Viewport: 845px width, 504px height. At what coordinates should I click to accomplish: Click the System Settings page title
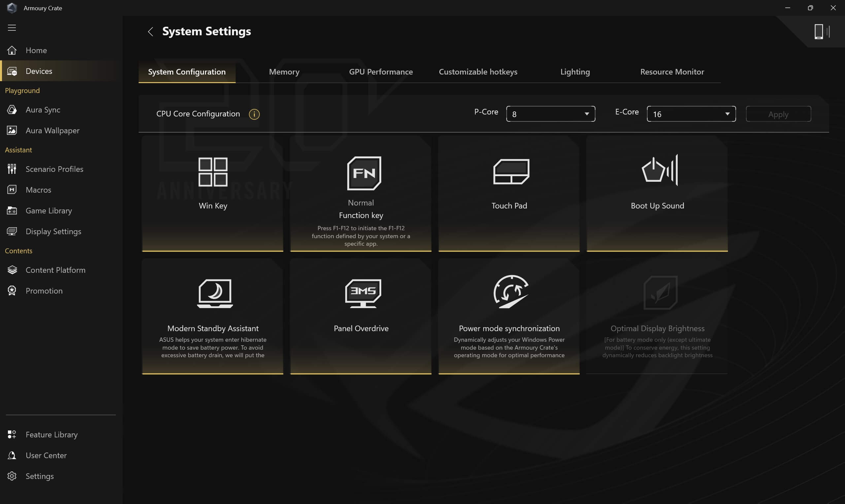click(x=207, y=31)
